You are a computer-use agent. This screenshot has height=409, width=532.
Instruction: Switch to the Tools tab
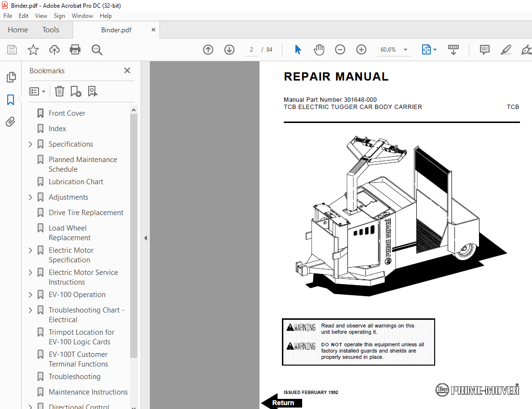(51, 30)
